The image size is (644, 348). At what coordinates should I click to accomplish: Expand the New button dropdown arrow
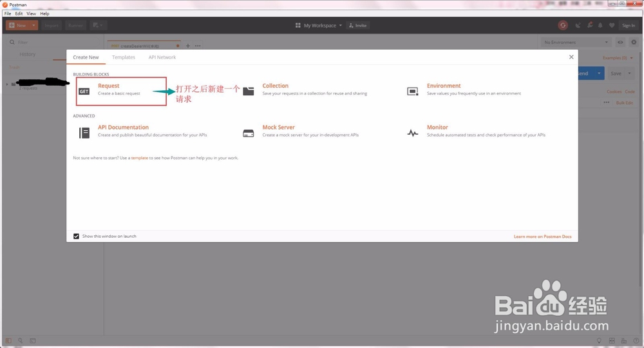[33, 26]
